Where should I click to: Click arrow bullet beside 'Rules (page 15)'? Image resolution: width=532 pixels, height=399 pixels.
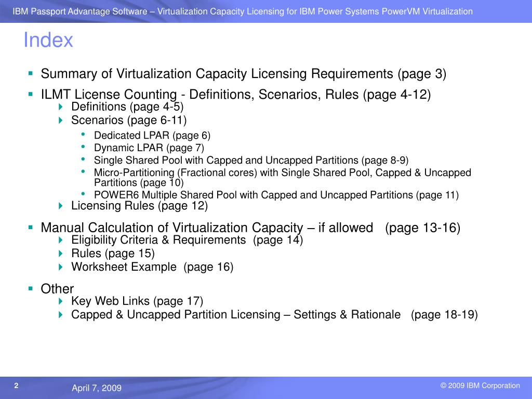tap(61, 254)
